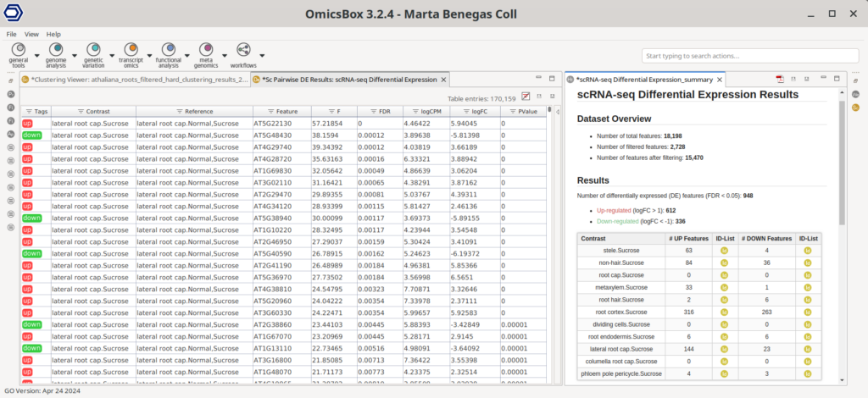Image resolution: width=868 pixels, height=398 pixels.
Task: Open DOWN features ID-List for root cortex.Sucrose
Action: [x=808, y=311]
